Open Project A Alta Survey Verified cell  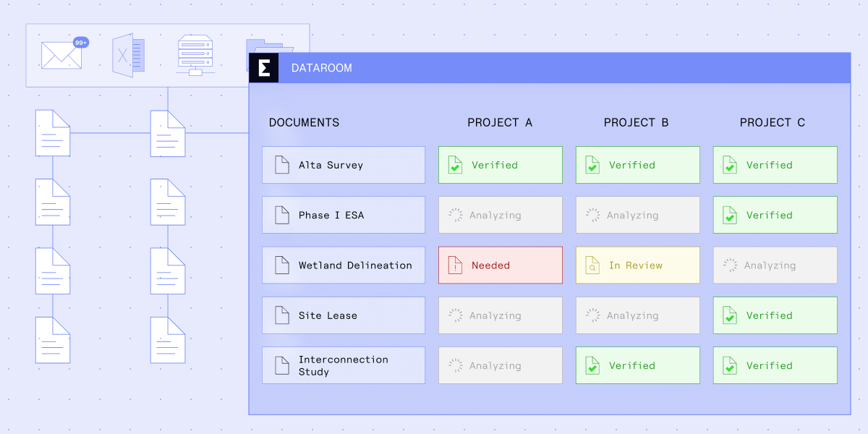pyautogui.click(x=501, y=165)
